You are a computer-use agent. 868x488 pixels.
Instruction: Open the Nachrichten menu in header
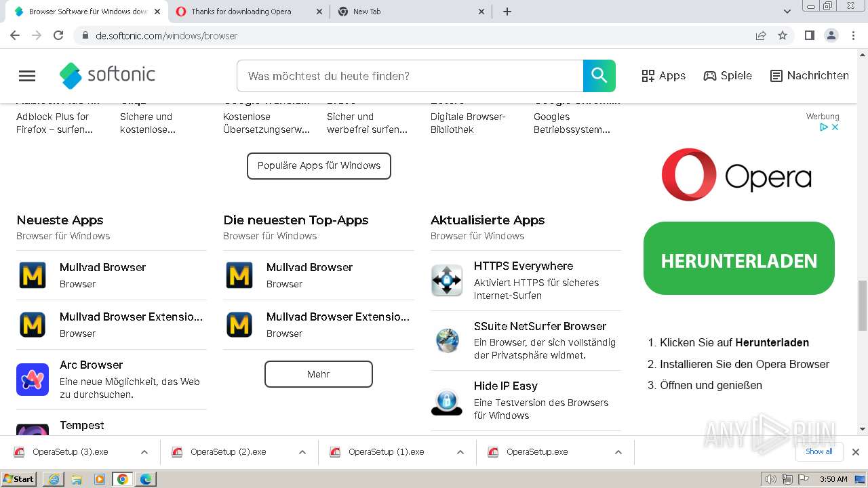[x=810, y=76]
